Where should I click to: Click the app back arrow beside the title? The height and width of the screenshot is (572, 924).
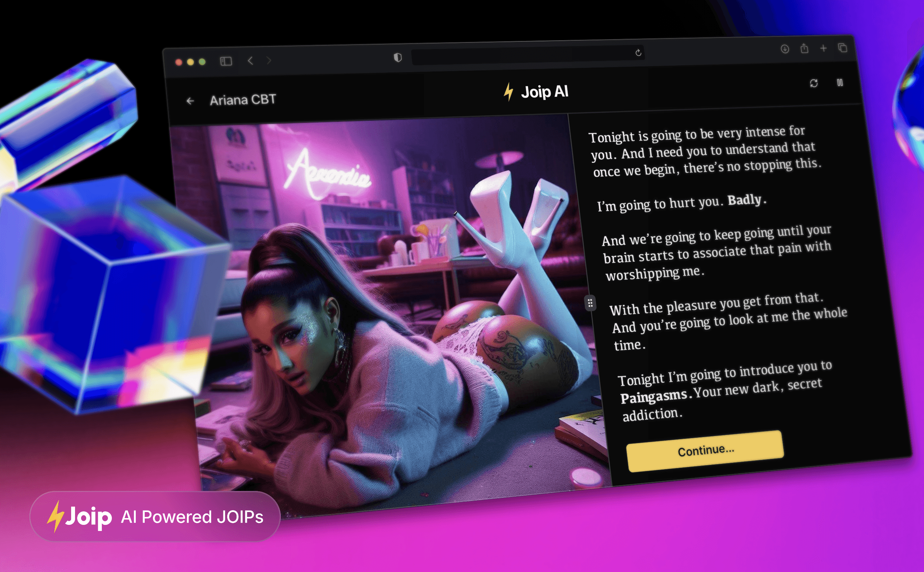[190, 101]
